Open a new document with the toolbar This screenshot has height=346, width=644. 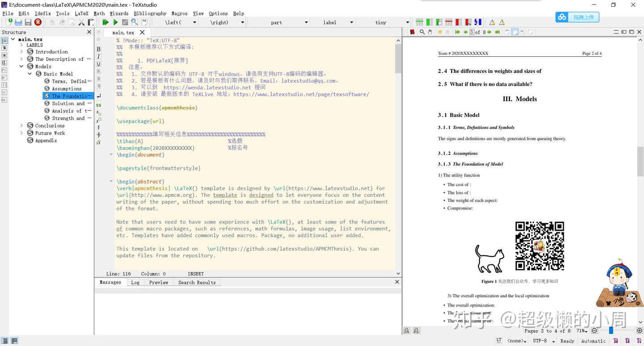tap(10, 22)
